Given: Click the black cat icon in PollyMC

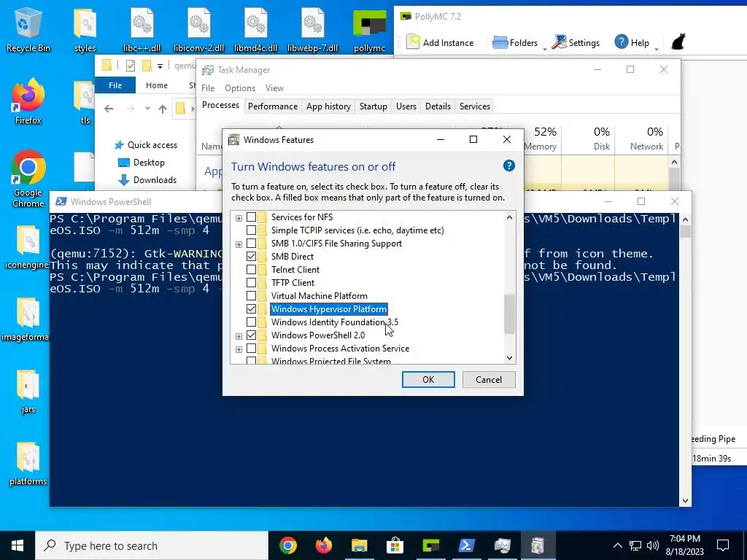Looking at the screenshot, I should point(678,42).
